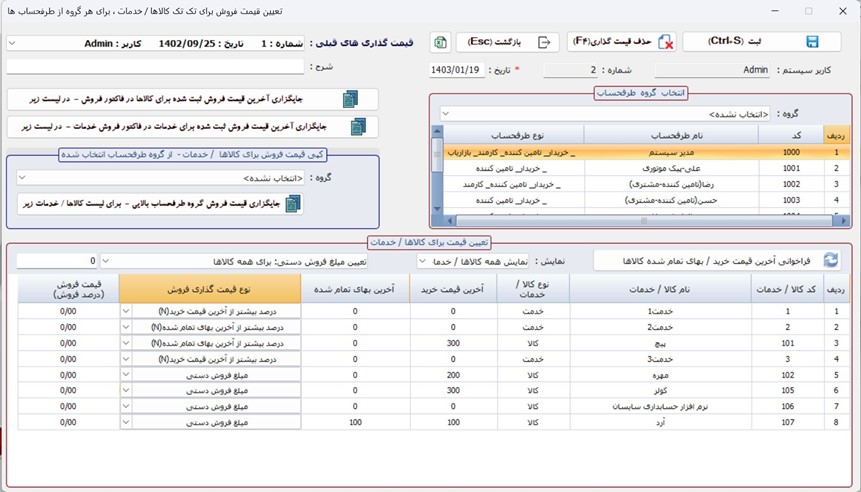Viewport: 861px width, 492px height.
Task: Open pricing type dropdown for خدمت1 row
Action: coord(126,311)
